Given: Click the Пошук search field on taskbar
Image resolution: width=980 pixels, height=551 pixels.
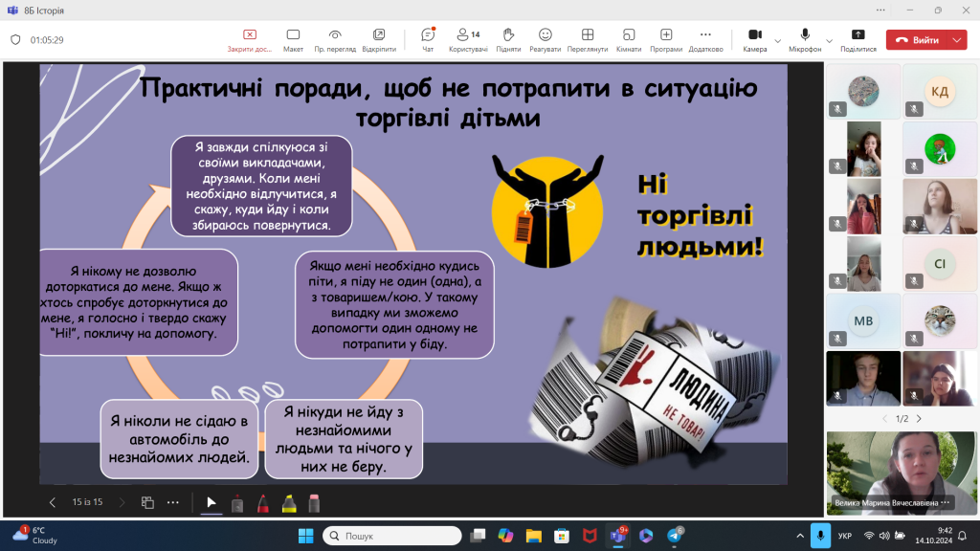Looking at the screenshot, I should click(x=392, y=535).
